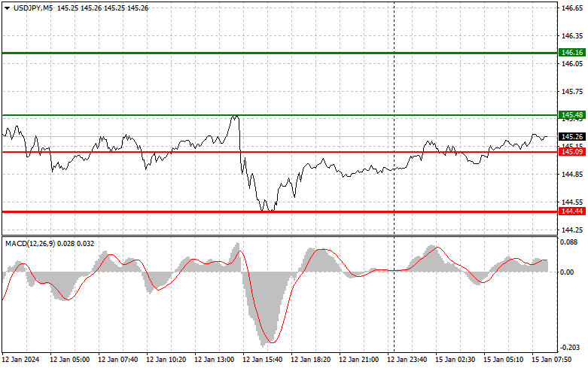Click the 145.09 red price level label
This screenshot has height=368, width=588.
click(572, 152)
